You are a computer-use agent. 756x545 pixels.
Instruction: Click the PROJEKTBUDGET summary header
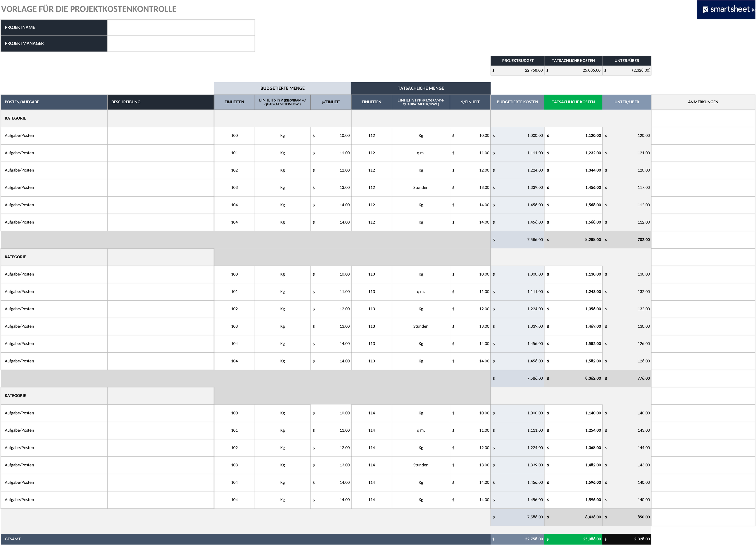(x=518, y=61)
